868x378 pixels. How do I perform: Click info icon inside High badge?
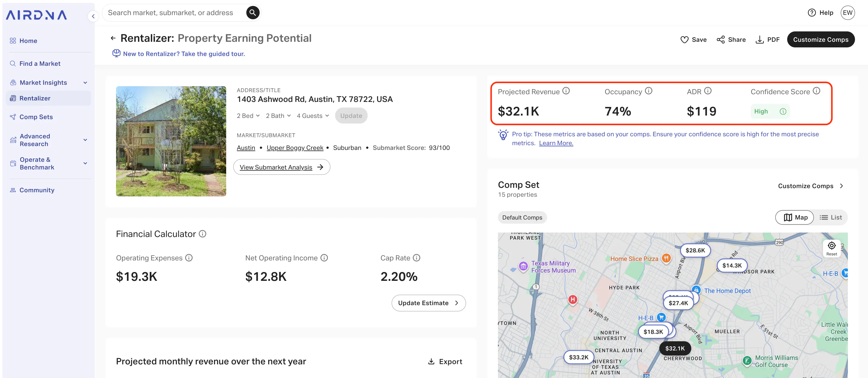click(783, 112)
